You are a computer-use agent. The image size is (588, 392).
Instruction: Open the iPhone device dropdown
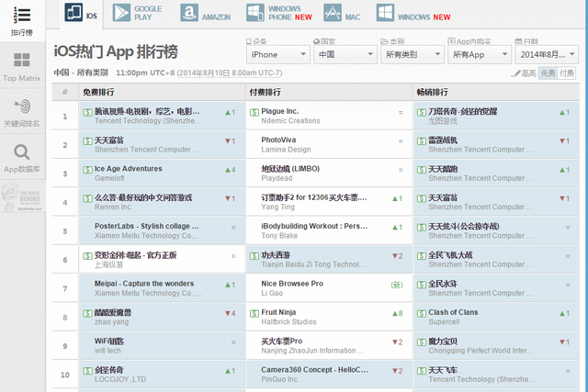click(278, 55)
